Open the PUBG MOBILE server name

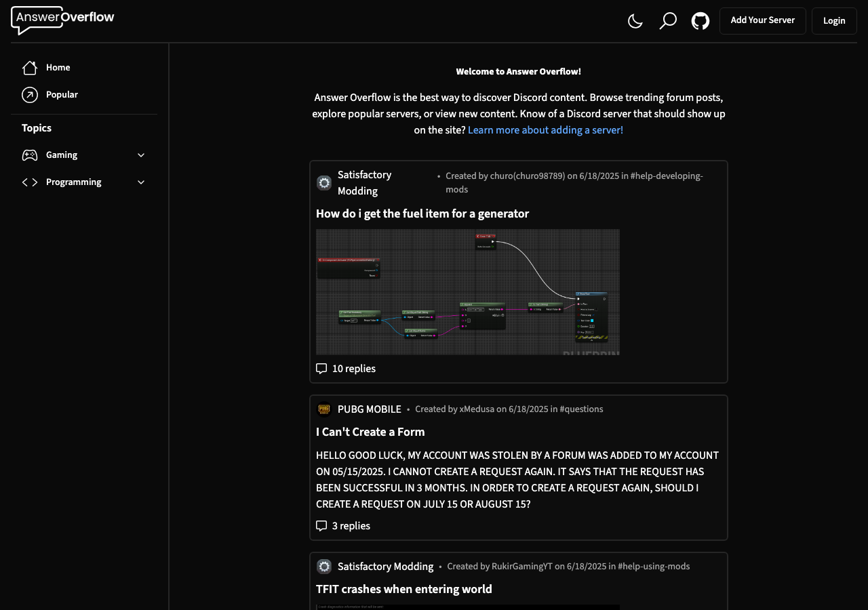click(370, 409)
